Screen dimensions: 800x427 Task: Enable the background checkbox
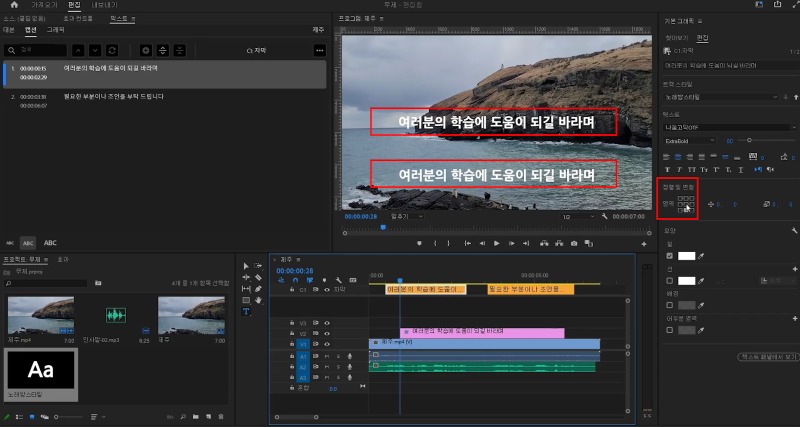[x=669, y=305]
